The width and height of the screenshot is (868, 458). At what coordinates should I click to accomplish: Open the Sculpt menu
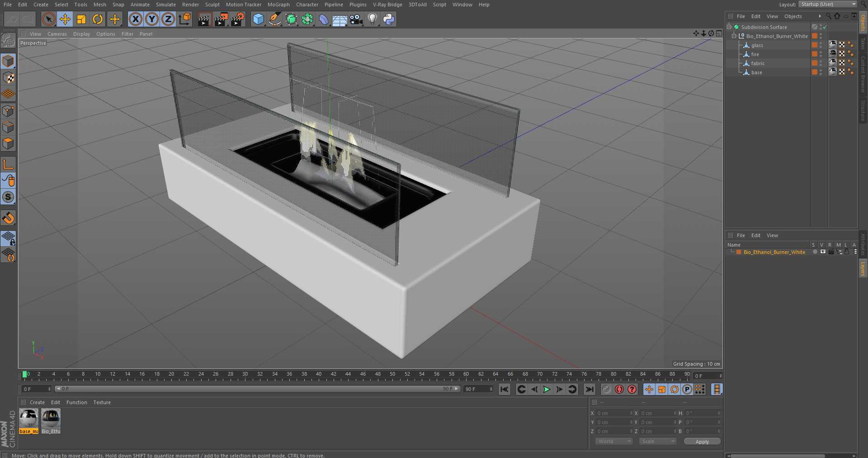[x=212, y=5]
